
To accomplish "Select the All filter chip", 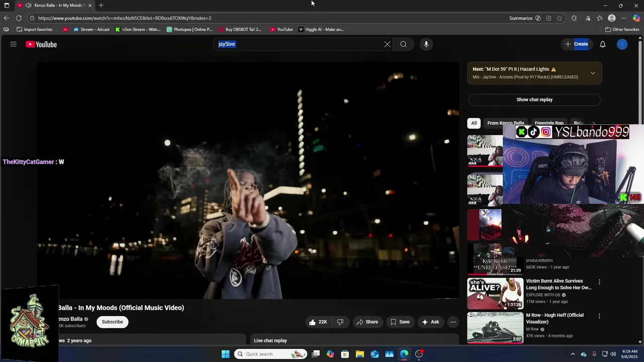I will point(473,123).
